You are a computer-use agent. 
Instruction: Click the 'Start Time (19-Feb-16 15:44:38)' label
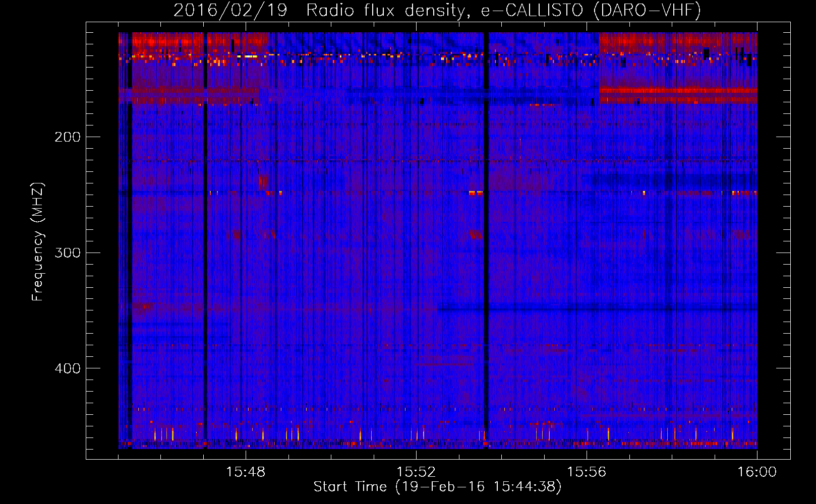(x=437, y=487)
